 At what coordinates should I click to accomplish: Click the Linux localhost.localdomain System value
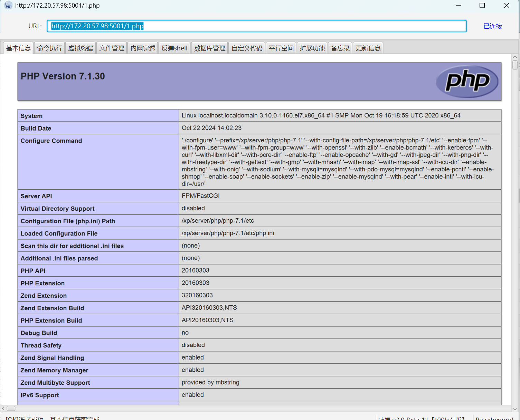coord(321,115)
